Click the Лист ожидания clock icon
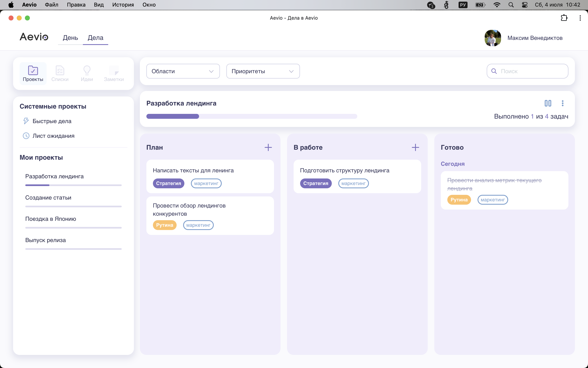588x368 pixels. (x=26, y=136)
